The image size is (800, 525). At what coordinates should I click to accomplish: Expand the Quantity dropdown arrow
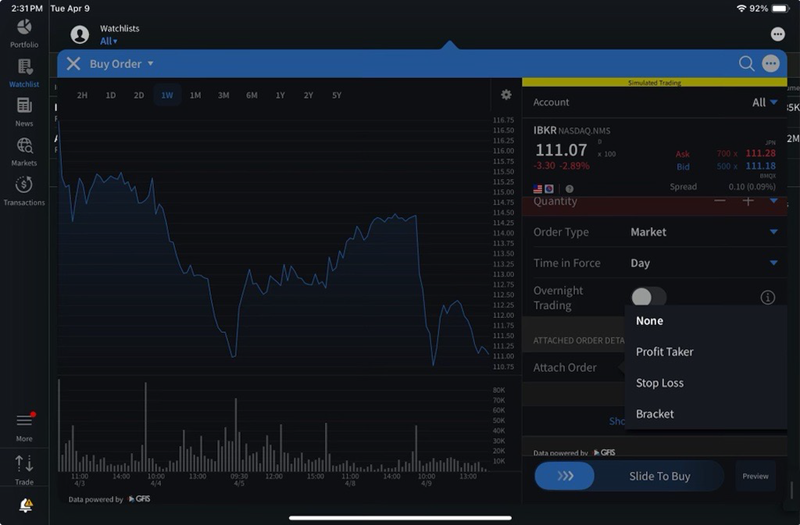tap(773, 201)
